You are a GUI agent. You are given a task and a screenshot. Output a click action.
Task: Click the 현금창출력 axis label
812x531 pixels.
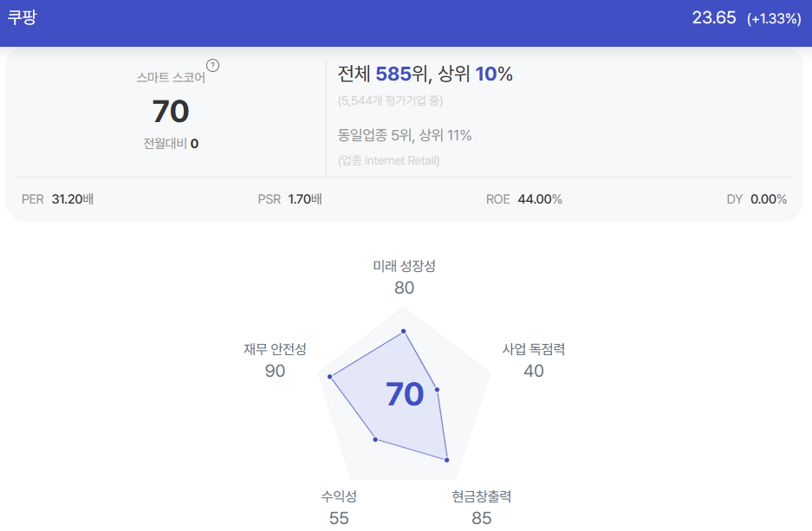(482, 497)
